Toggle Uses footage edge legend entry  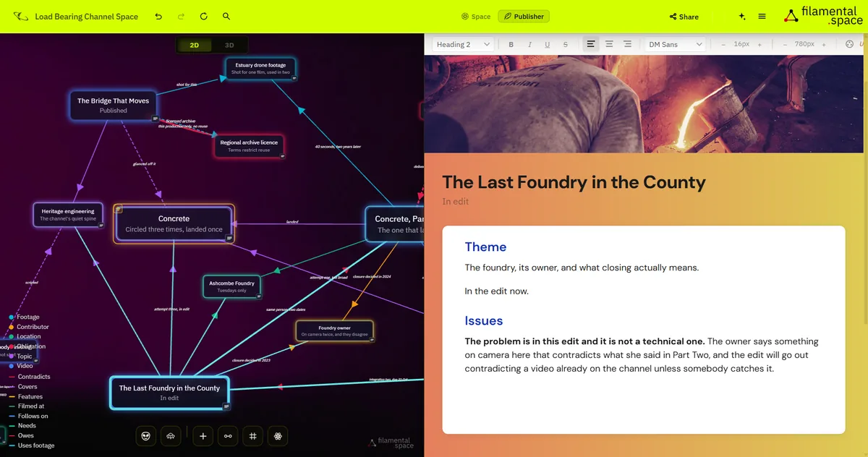31,445
